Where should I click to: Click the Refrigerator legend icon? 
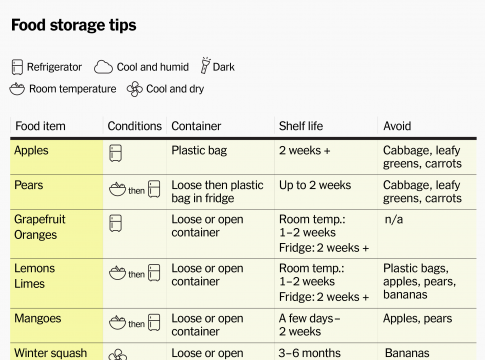(17, 67)
